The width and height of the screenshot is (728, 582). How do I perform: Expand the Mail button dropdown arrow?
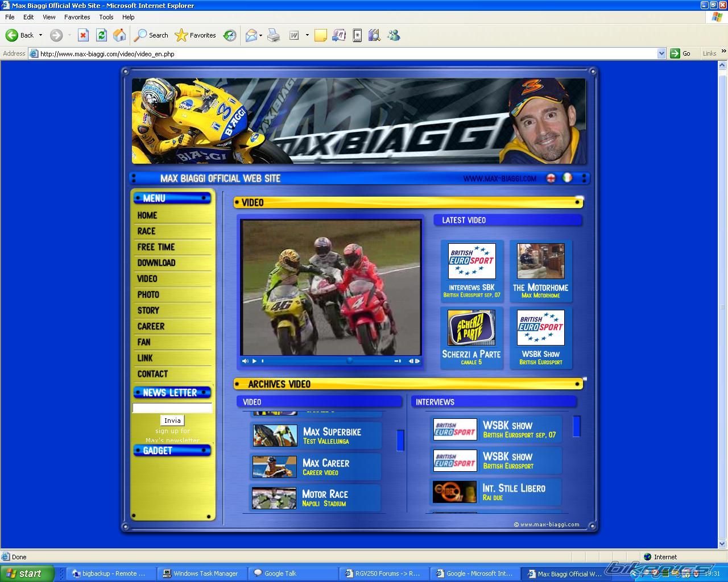[260, 35]
